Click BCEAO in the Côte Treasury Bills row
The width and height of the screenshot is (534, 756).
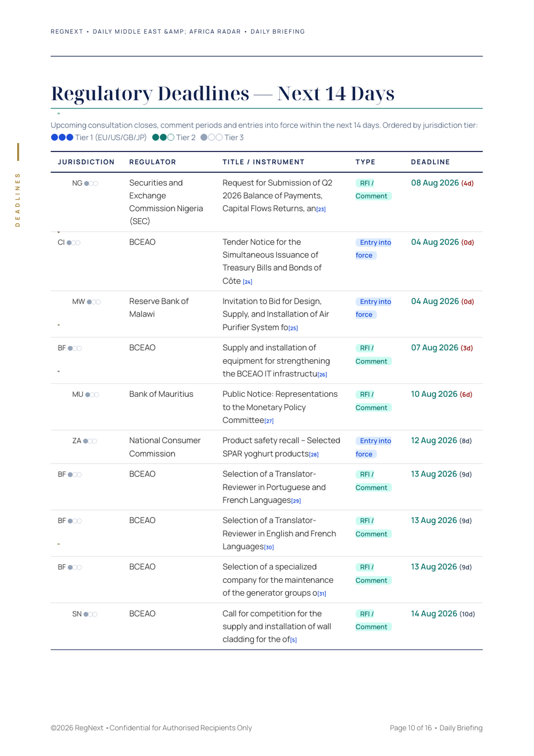(x=142, y=242)
